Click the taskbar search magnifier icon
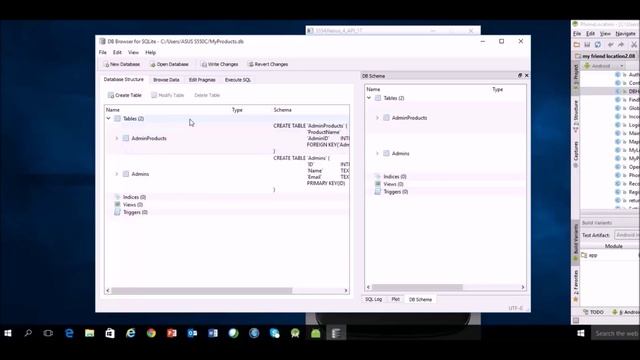Screen dimensions: 640x360 point(28,333)
